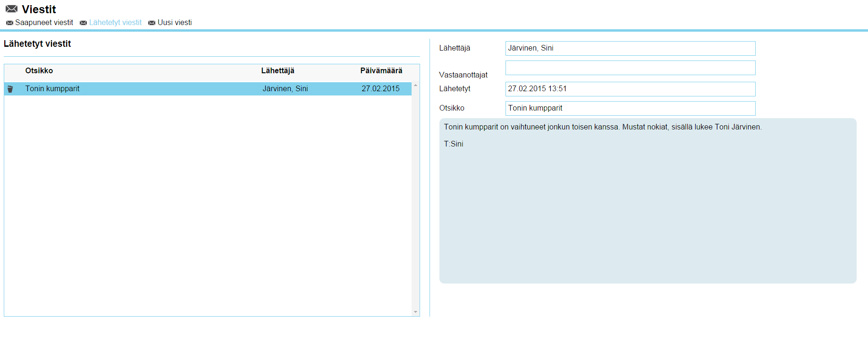Click Järvinen, Sini in the message row
The width and height of the screenshot is (868, 345).
click(285, 88)
